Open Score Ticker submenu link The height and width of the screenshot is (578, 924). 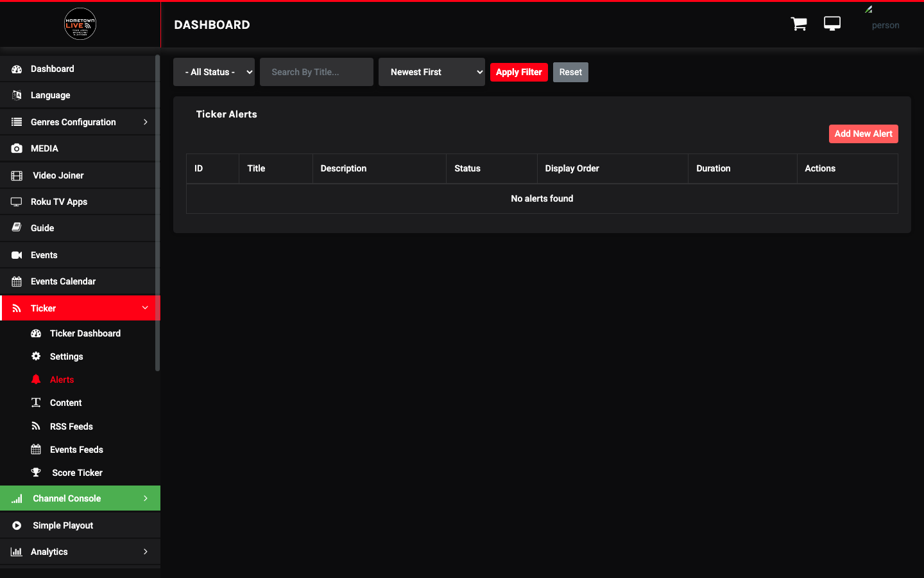(77, 473)
